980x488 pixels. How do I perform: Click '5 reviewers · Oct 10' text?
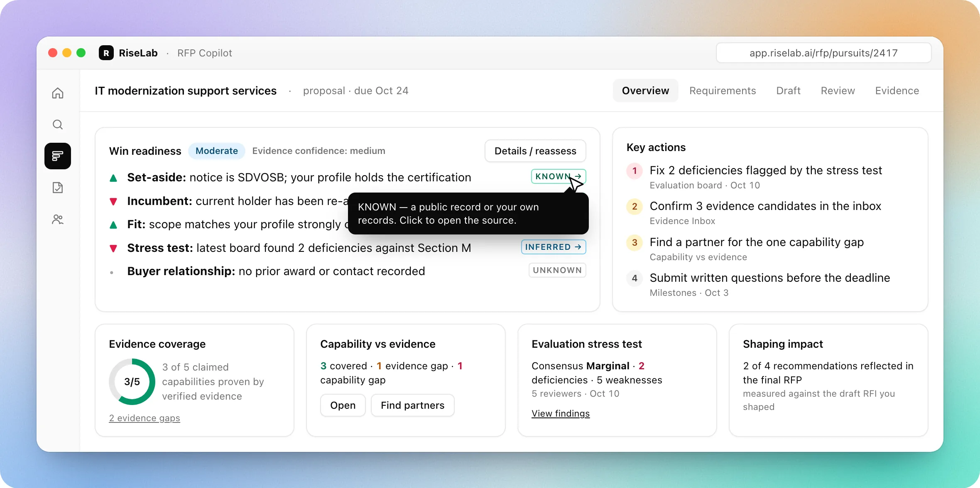(575, 393)
